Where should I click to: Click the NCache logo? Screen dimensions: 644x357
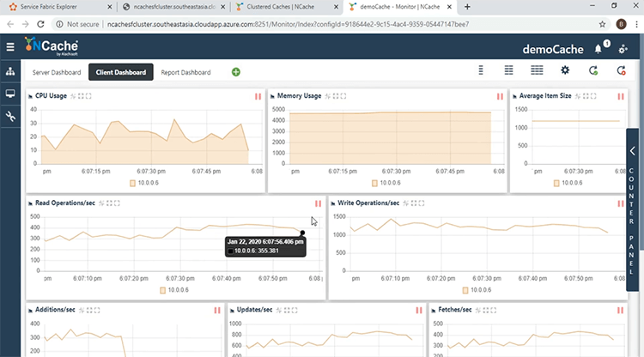(x=52, y=46)
